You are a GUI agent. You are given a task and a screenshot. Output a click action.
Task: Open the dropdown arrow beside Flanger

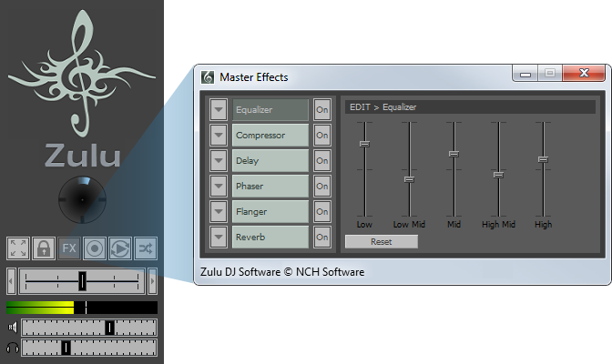click(219, 211)
